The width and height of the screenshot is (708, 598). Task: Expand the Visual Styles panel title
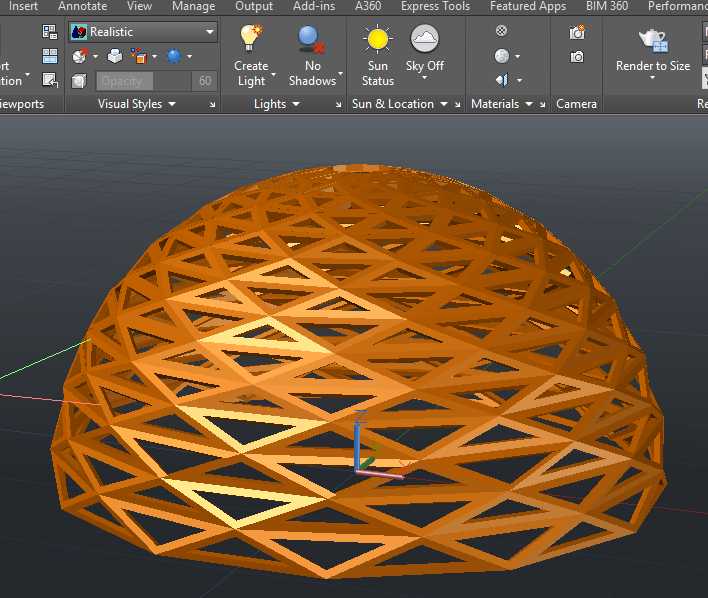click(x=137, y=104)
